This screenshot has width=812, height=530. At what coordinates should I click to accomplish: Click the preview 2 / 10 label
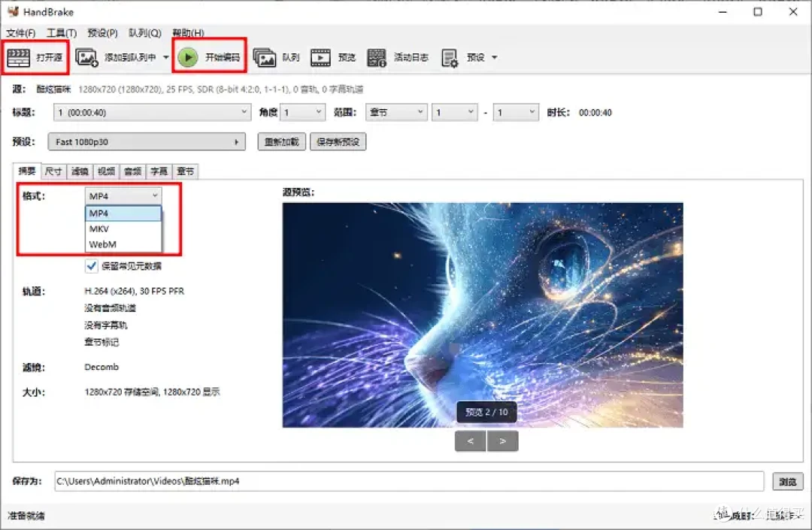point(486,412)
